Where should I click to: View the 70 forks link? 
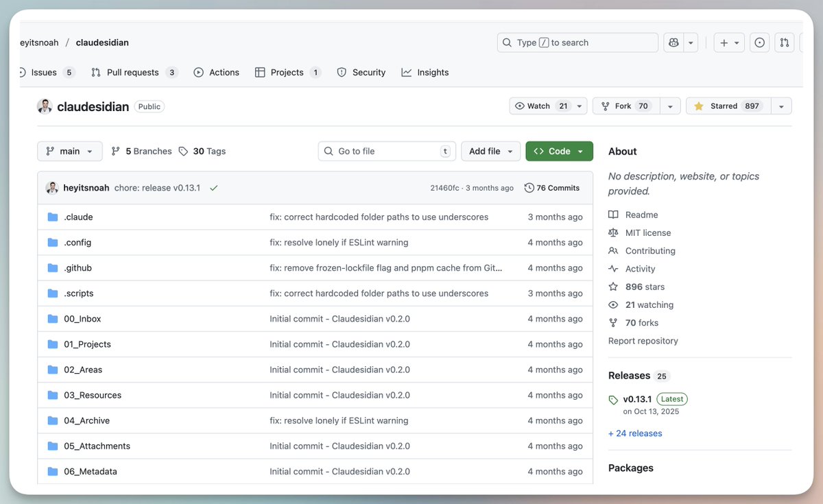point(634,322)
